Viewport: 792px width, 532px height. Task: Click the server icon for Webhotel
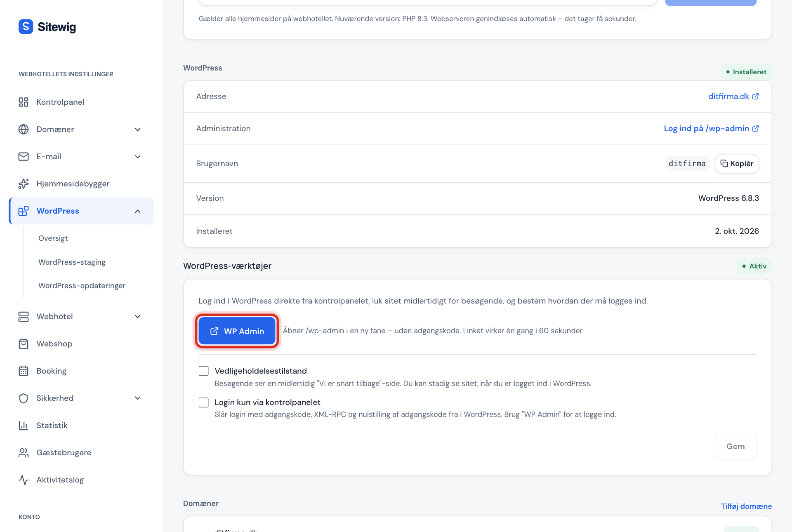(x=24, y=316)
